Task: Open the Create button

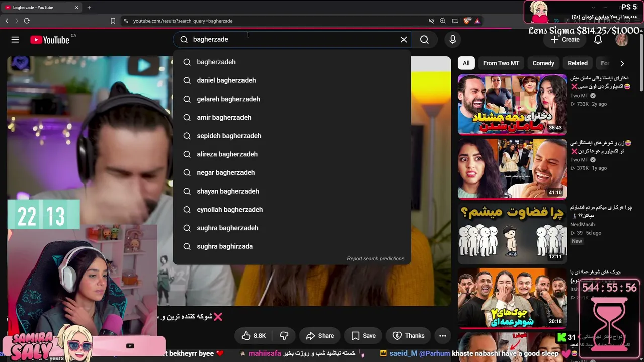Action: pyautogui.click(x=565, y=40)
